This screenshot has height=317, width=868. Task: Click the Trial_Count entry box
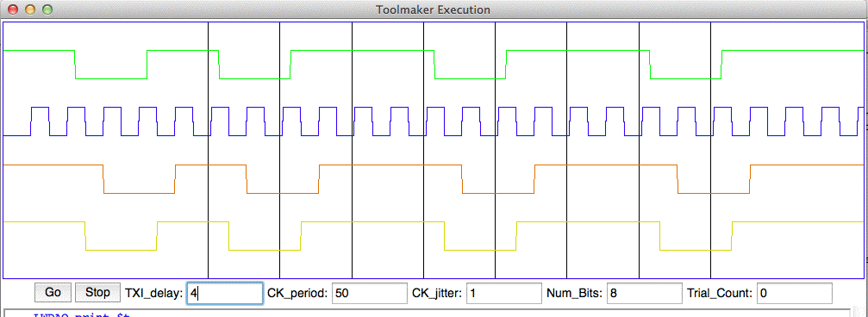[x=795, y=293]
